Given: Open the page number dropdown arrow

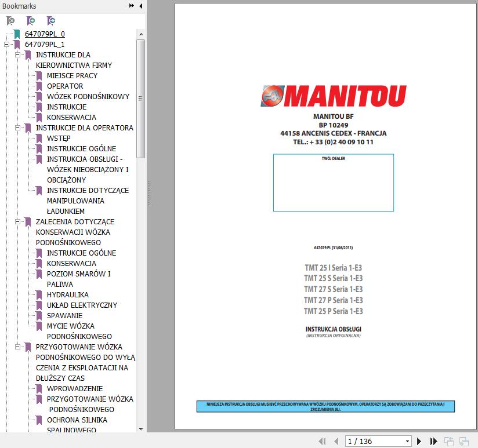Looking at the screenshot, I should [407, 441].
